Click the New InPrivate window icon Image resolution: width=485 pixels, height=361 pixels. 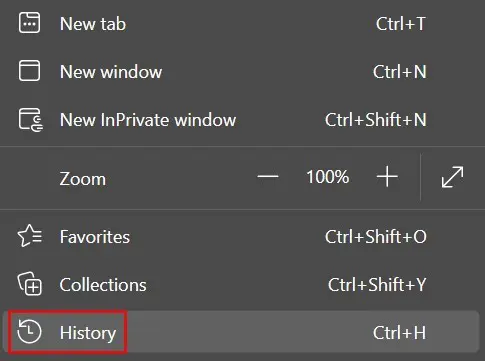pyautogui.click(x=31, y=120)
